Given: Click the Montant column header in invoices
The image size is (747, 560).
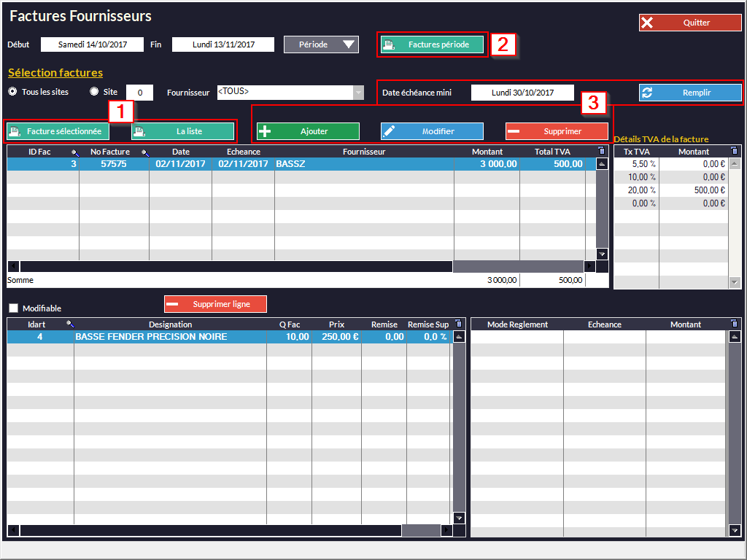Looking at the screenshot, I should [x=487, y=152].
